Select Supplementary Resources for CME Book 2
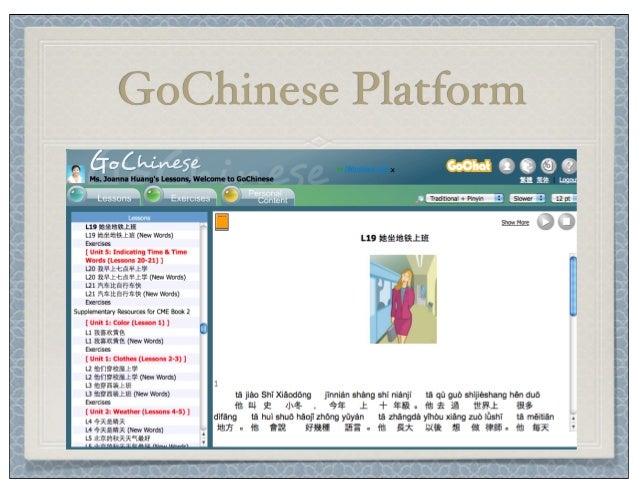638x493 pixels. point(132,312)
